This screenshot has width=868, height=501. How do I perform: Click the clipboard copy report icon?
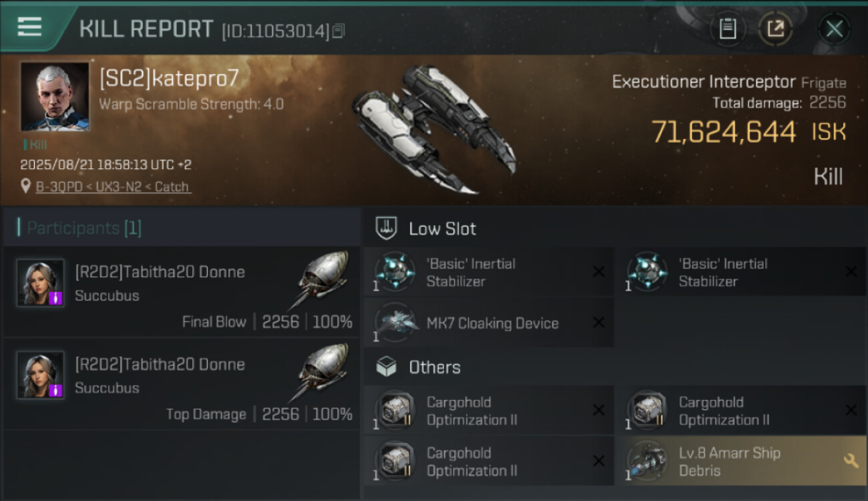[x=727, y=29]
